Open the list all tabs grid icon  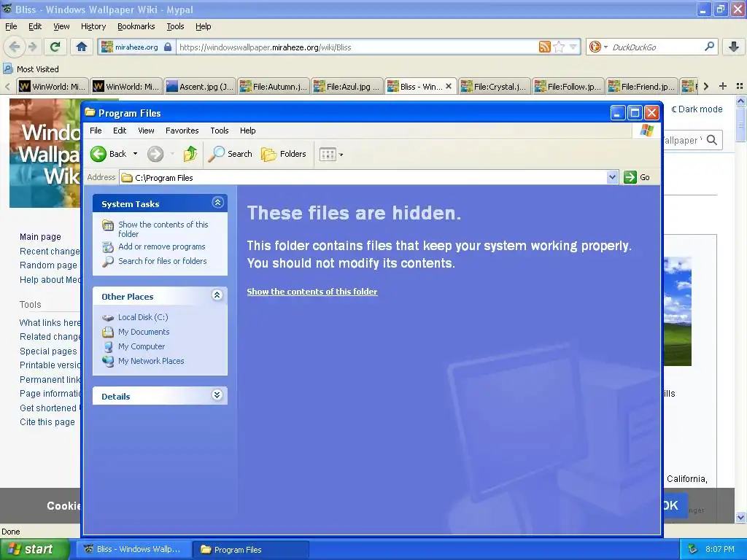(x=740, y=86)
